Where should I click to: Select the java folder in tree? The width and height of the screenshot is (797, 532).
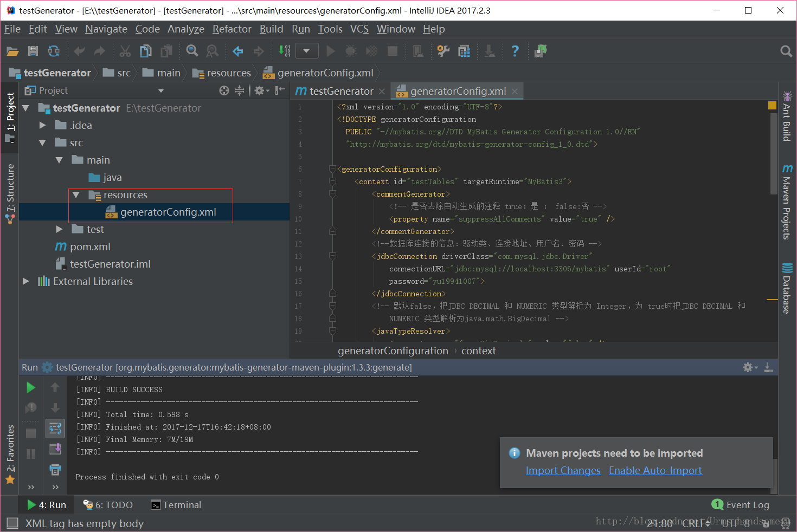105,177
